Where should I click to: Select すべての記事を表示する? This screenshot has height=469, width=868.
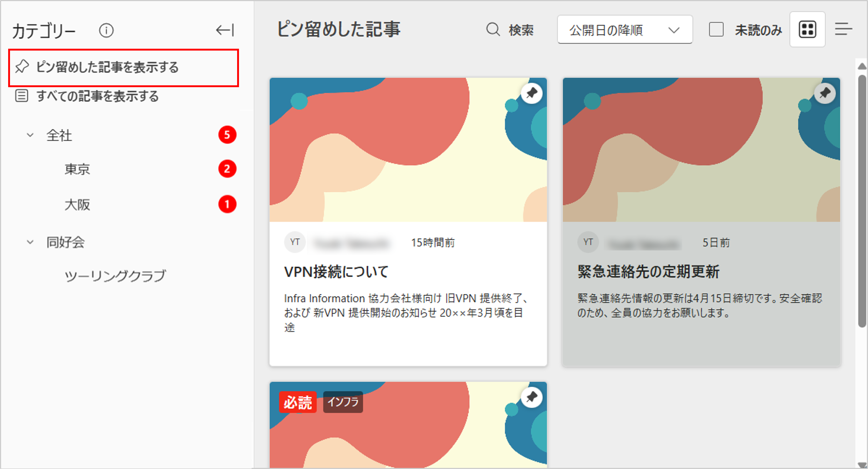pos(97,96)
